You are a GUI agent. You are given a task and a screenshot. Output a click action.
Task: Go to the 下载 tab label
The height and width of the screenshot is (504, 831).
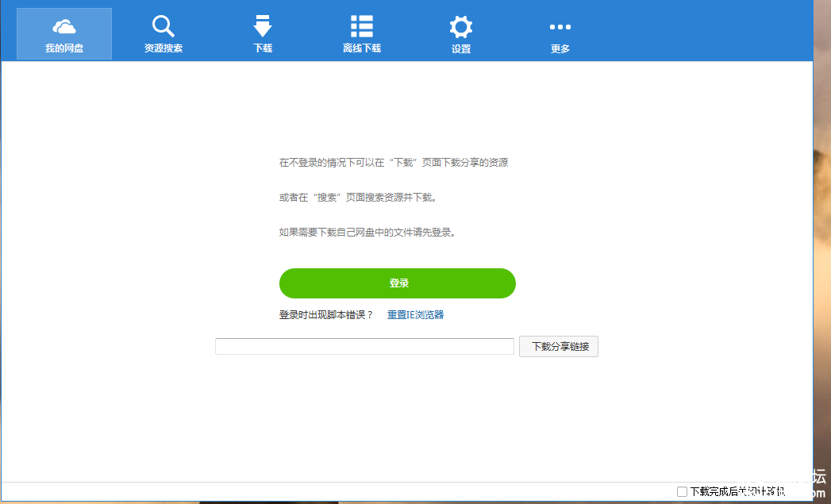coord(263,48)
